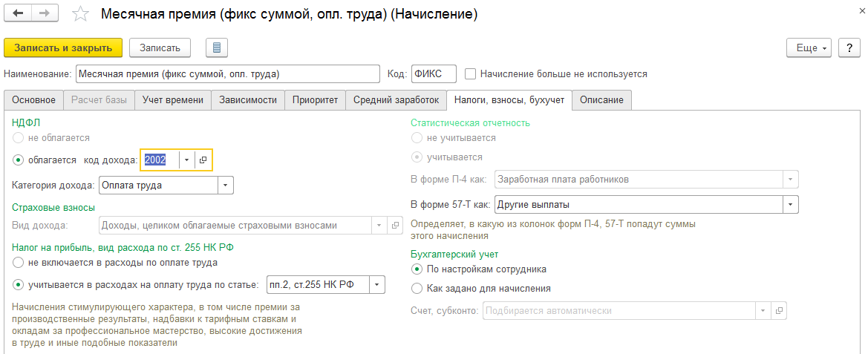Click the document list icon beside Записать
The height and width of the screenshot is (354, 868).
click(217, 47)
